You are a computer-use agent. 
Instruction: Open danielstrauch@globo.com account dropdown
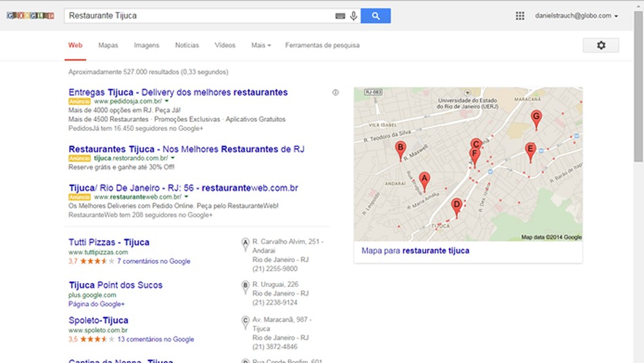(576, 16)
